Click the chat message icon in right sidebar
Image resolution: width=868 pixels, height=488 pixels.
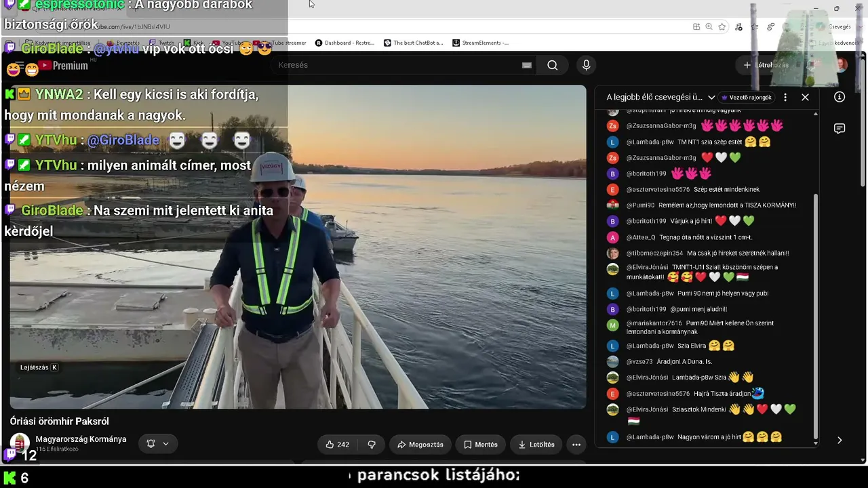tap(840, 129)
